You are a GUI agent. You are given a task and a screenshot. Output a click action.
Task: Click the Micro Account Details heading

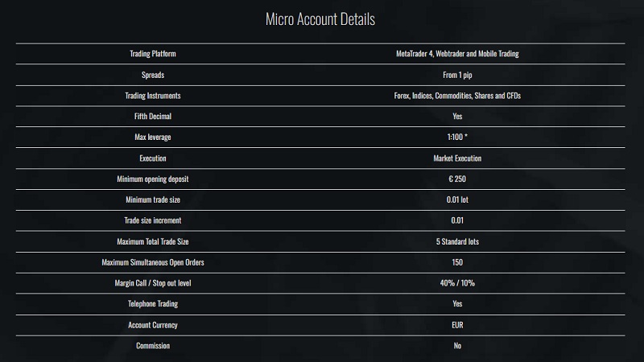pyautogui.click(x=320, y=19)
